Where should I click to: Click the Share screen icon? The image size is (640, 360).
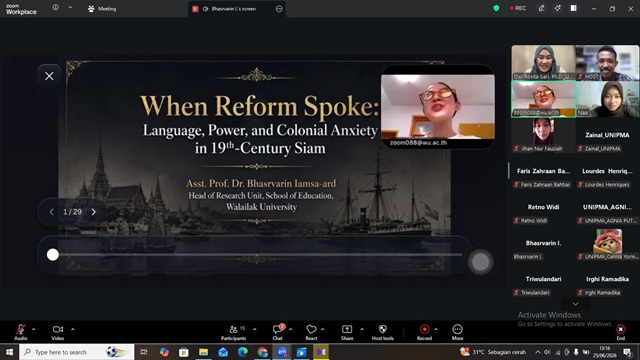coord(347,329)
